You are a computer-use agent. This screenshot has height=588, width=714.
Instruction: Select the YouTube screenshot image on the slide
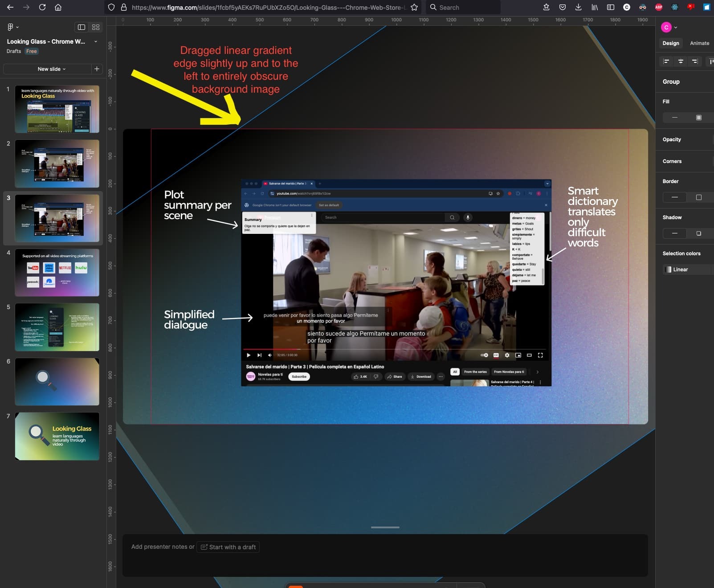tap(396, 282)
